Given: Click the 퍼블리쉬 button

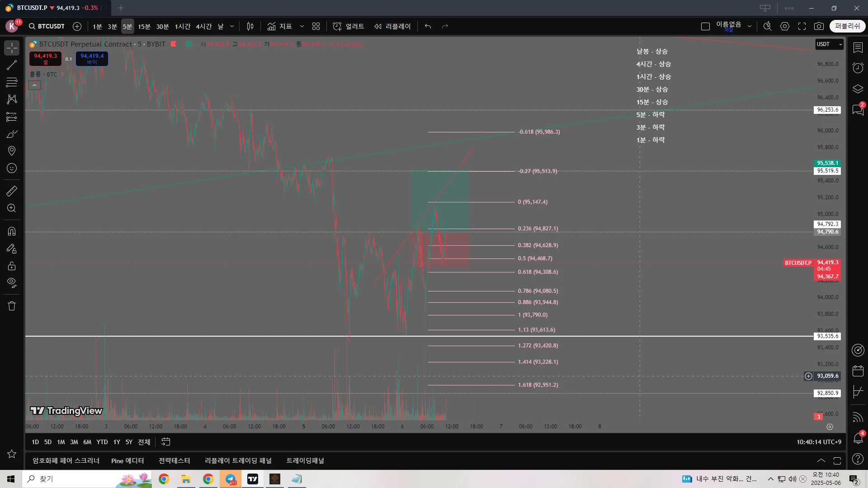Looking at the screenshot, I should [847, 26].
